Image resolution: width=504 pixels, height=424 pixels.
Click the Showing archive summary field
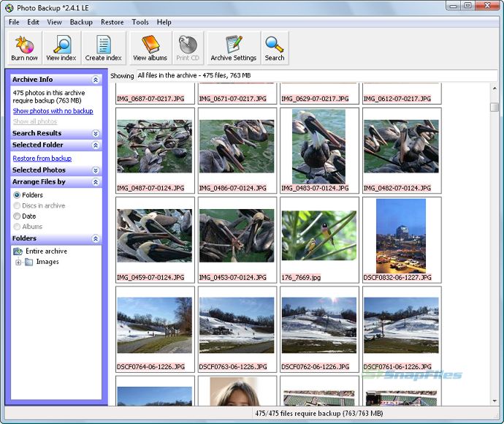click(x=317, y=75)
